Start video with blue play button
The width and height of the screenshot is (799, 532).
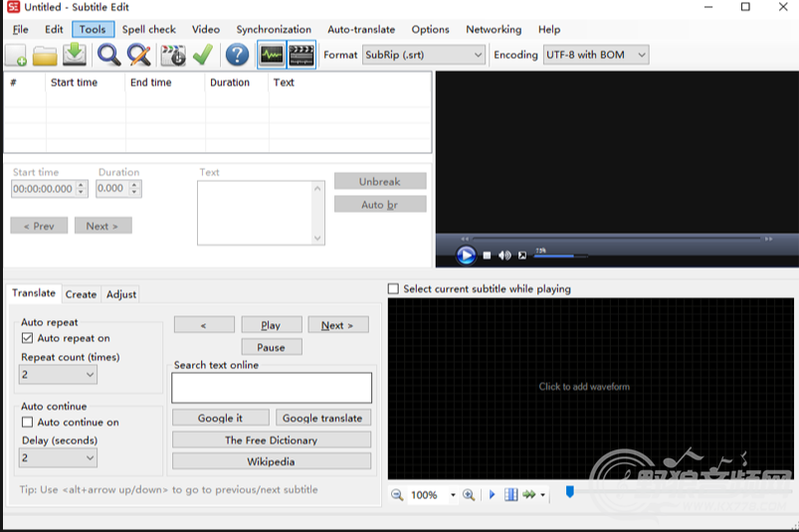click(466, 255)
